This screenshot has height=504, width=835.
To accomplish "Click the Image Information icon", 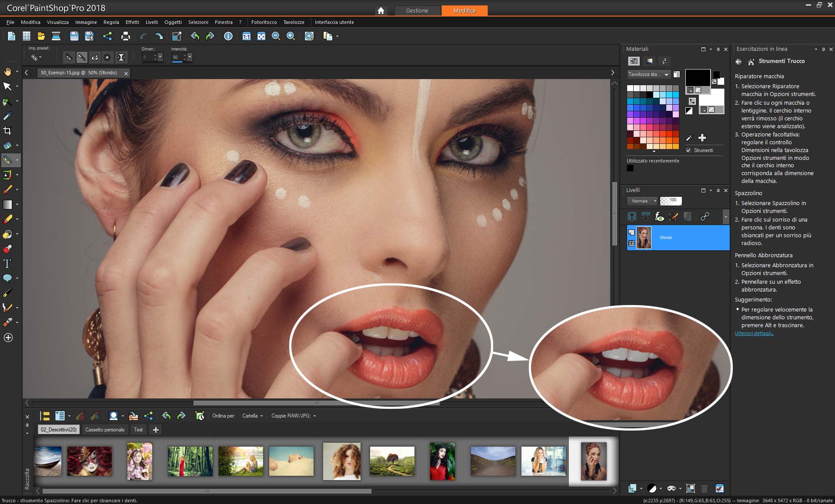I will 228,36.
